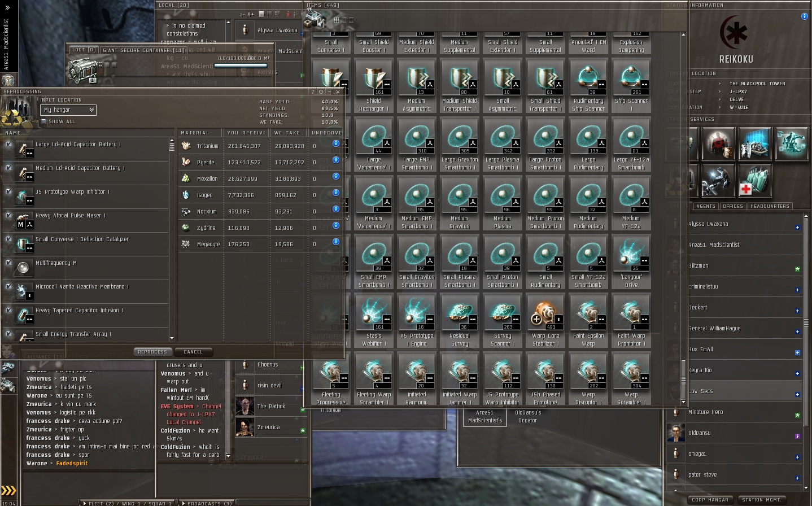Viewport: 812px width, 506px height.
Task: Increase Local chat font size (A+)
Action: pyautogui.click(x=251, y=14)
